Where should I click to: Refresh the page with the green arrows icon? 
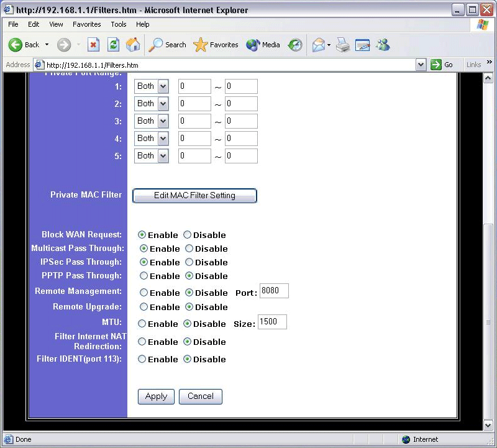click(x=113, y=45)
